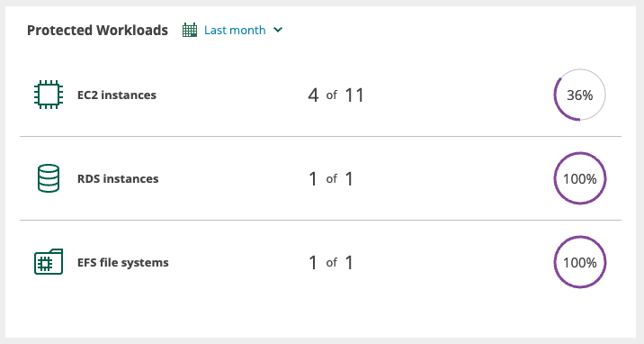Image resolution: width=644 pixels, height=344 pixels.
Task: Click the word of in EC2 row
Action: [x=332, y=95]
